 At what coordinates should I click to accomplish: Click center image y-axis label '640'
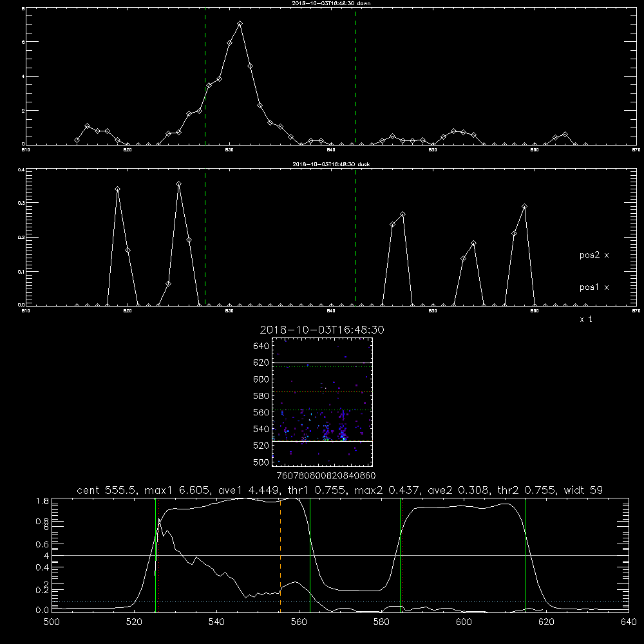[x=261, y=346]
